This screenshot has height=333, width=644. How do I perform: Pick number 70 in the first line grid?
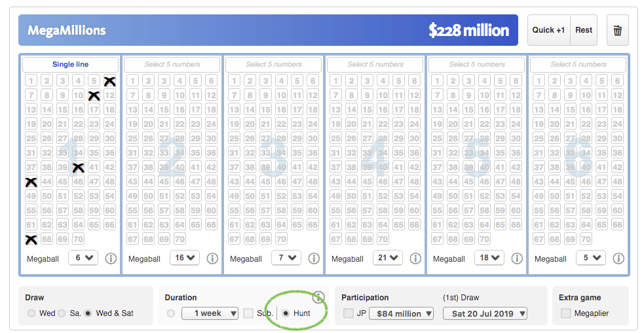tap(78, 239)
